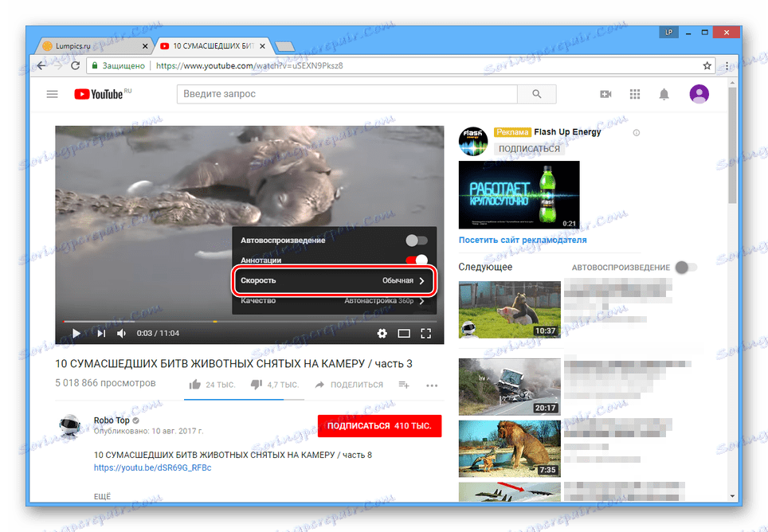Seek using the video progress bar

click(250, 322)
